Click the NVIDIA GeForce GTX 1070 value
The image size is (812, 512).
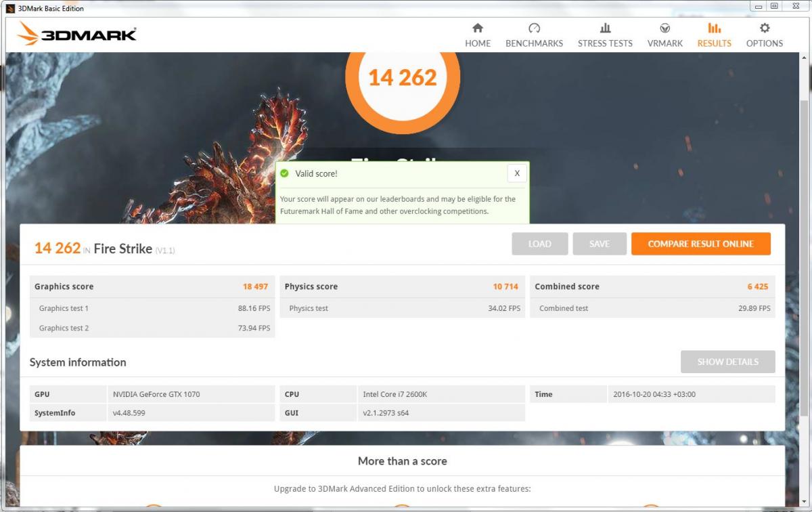(156, 394)
